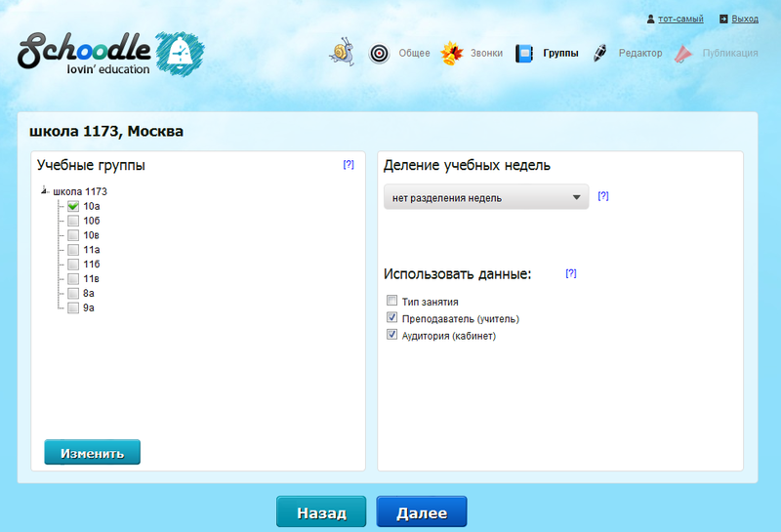Click the bell clock emblem
Image resolution: width=781 pixels, height=532 pixels.
180,54
